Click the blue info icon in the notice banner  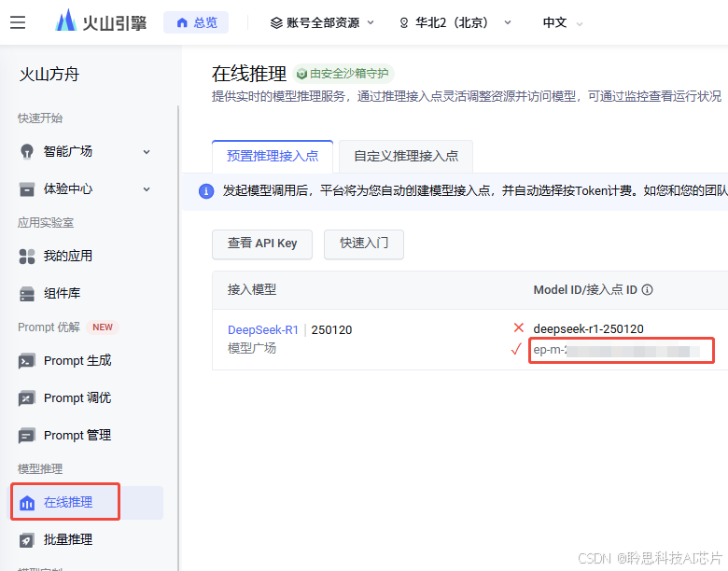pyautogui.click(x=206, y=190)
